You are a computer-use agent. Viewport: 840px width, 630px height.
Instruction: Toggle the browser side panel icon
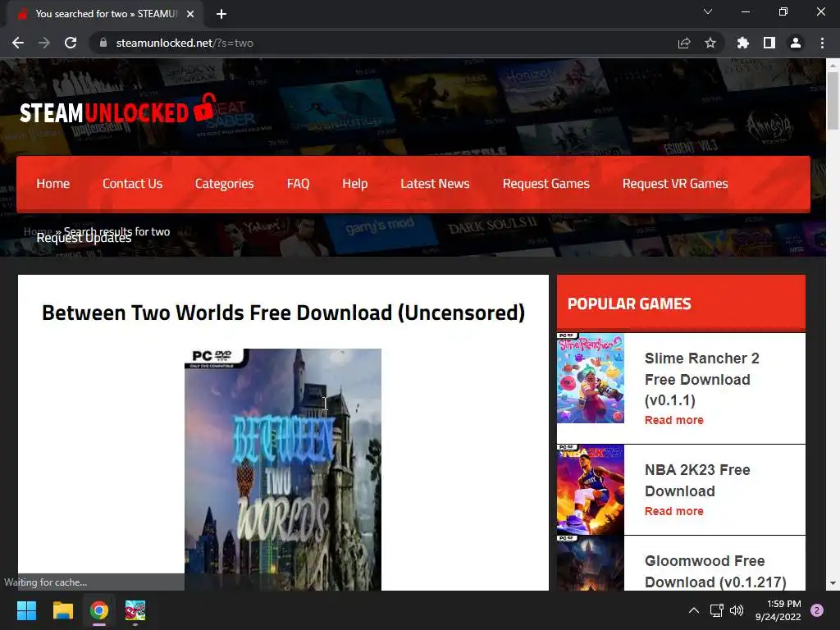(x=769, y=43)
